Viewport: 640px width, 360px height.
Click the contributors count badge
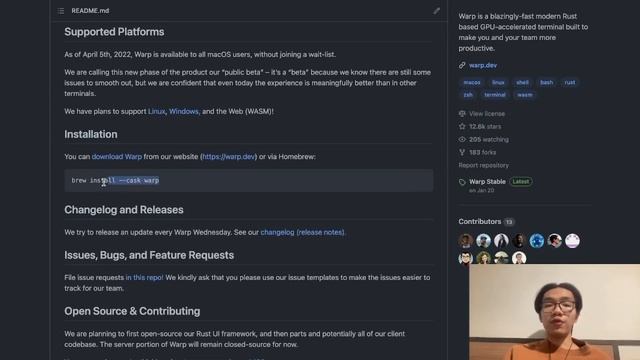pyautogui.click(x=509, y=222)
